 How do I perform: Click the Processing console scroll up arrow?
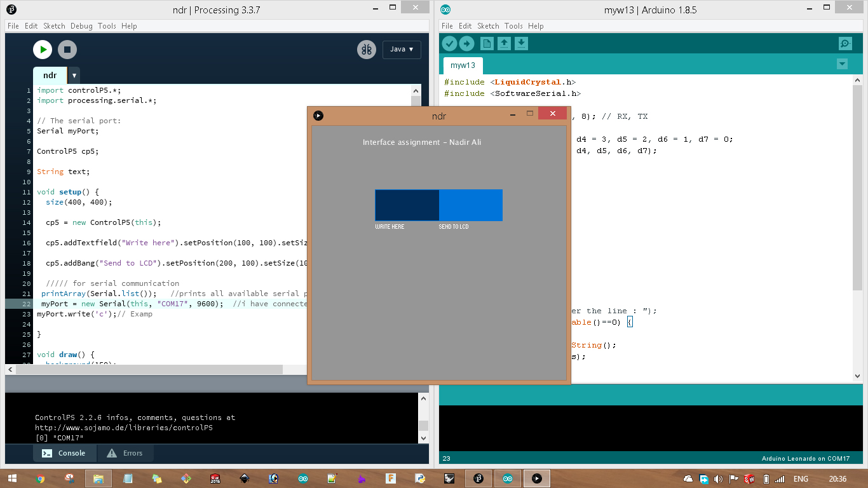click(x=424, y=398)
